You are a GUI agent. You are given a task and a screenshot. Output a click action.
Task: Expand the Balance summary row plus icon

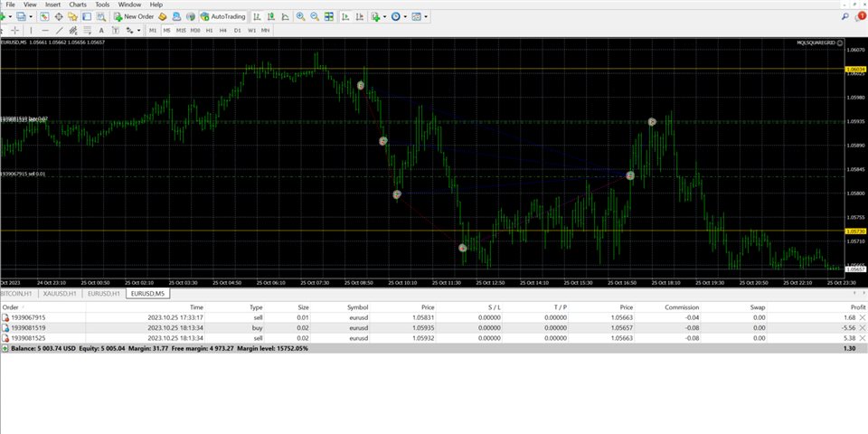(x=5, y=349)
